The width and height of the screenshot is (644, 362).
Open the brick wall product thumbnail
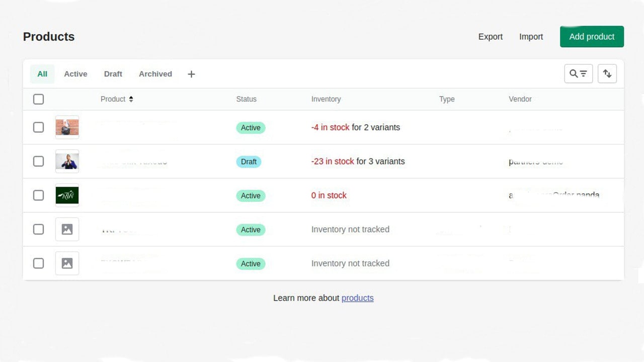67,127
